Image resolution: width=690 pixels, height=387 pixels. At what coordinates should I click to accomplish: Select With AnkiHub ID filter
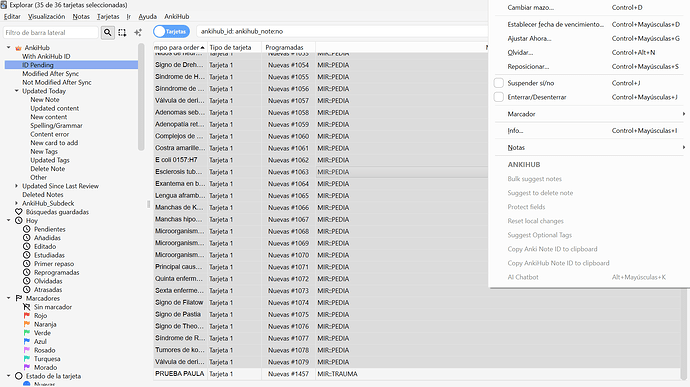(46, 56)
